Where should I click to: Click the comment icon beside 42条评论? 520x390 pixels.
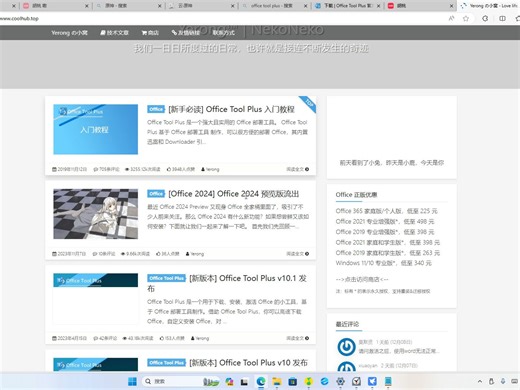pos(96,338)
